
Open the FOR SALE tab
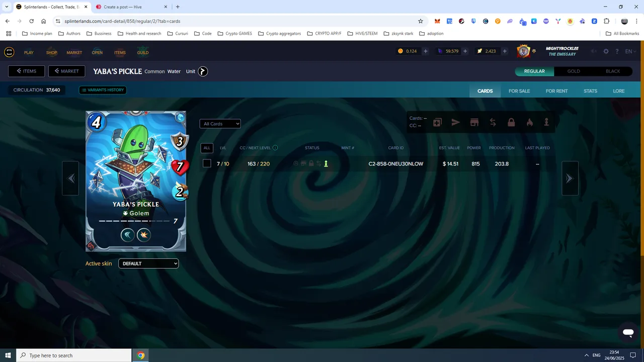(519, 91)
